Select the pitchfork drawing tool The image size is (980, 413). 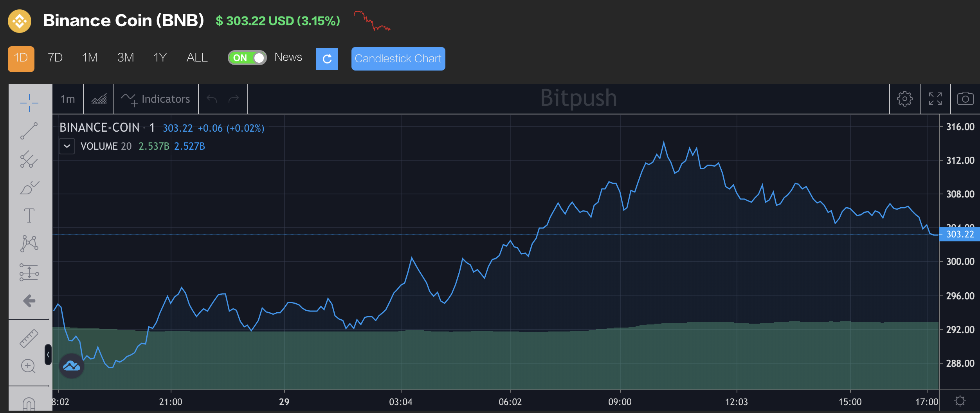[x=29, y=159]
